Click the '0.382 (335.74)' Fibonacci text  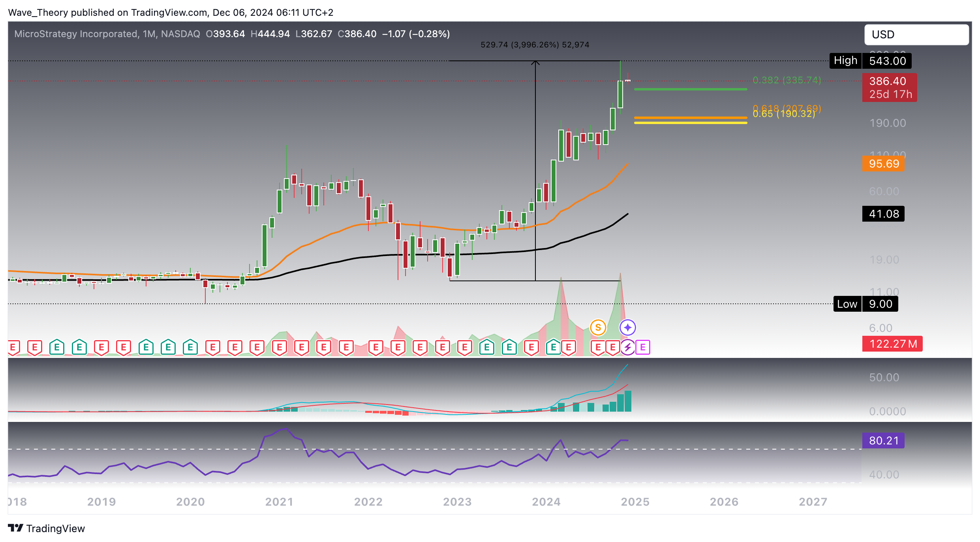pyautogui.click(x=787, y=80)
